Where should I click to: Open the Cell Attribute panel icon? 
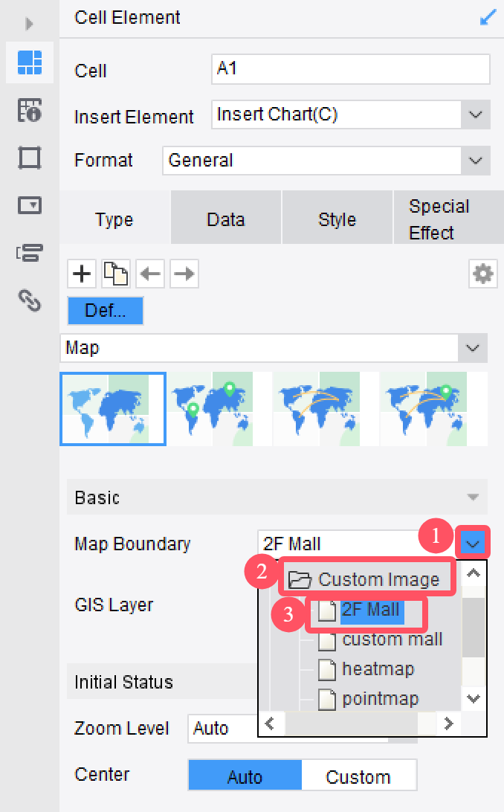tap(30, 110)
